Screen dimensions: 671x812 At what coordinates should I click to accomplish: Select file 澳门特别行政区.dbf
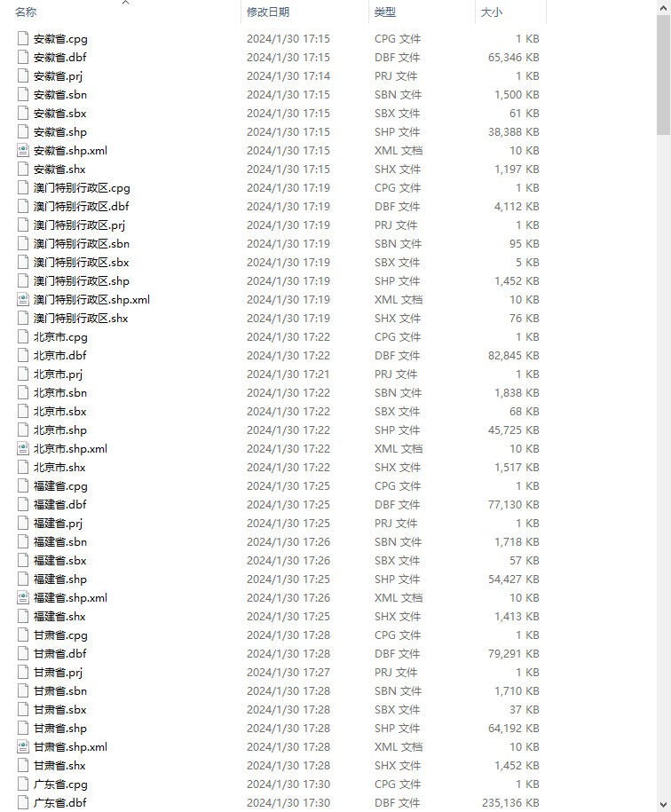[82, 207]
